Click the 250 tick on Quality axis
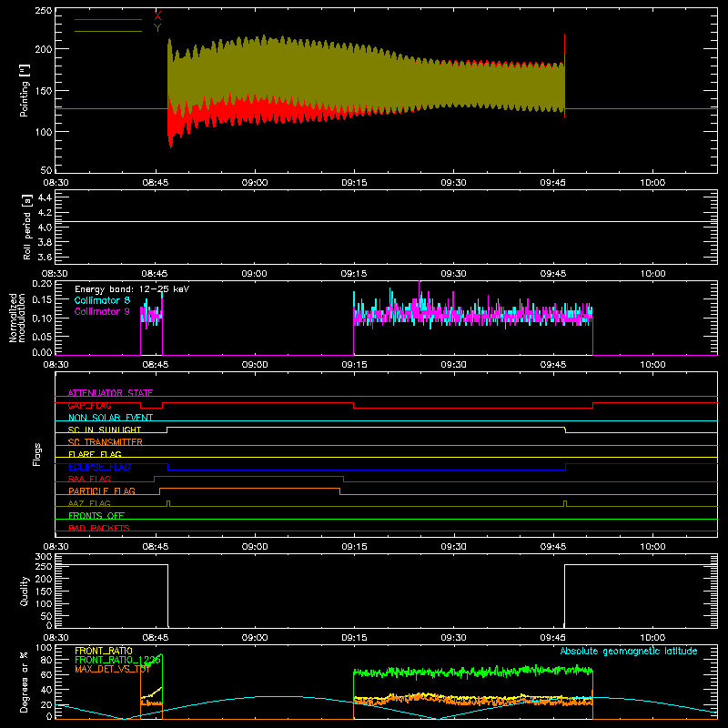This screenshot has height=728, width=728. point(44,567)
